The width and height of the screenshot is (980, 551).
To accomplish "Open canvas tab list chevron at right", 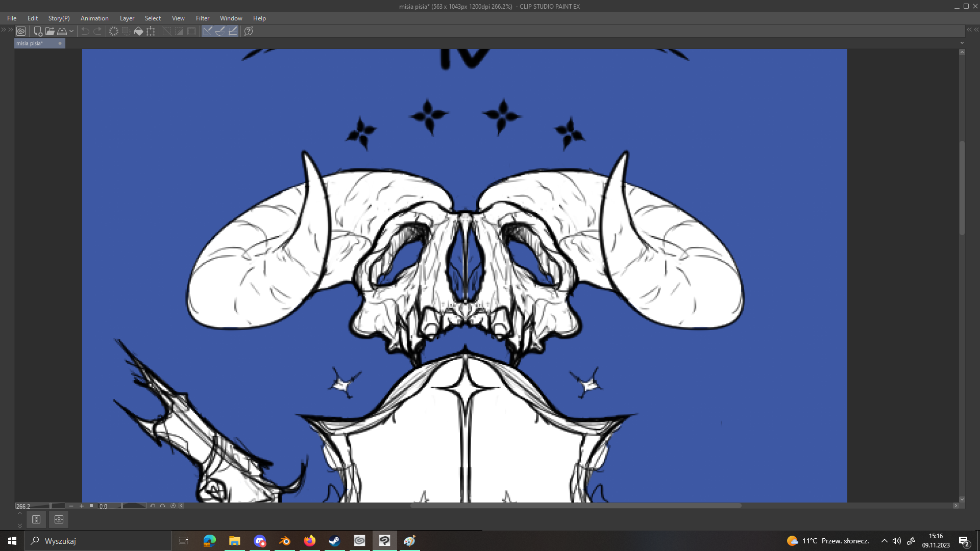I will click(962, 43).
